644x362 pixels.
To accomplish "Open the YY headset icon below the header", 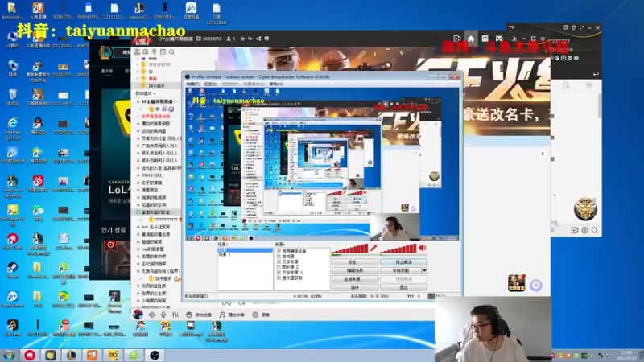I will tap(146, 51).
